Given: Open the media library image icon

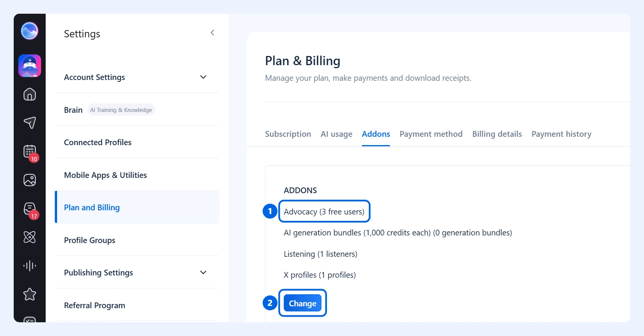Looking at the screenshot, I should pyautogui.click(x=30, y=180).
